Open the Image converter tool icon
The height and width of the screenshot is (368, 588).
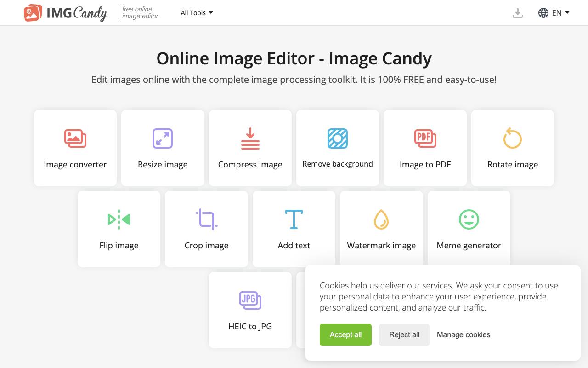tap(75, 138)
